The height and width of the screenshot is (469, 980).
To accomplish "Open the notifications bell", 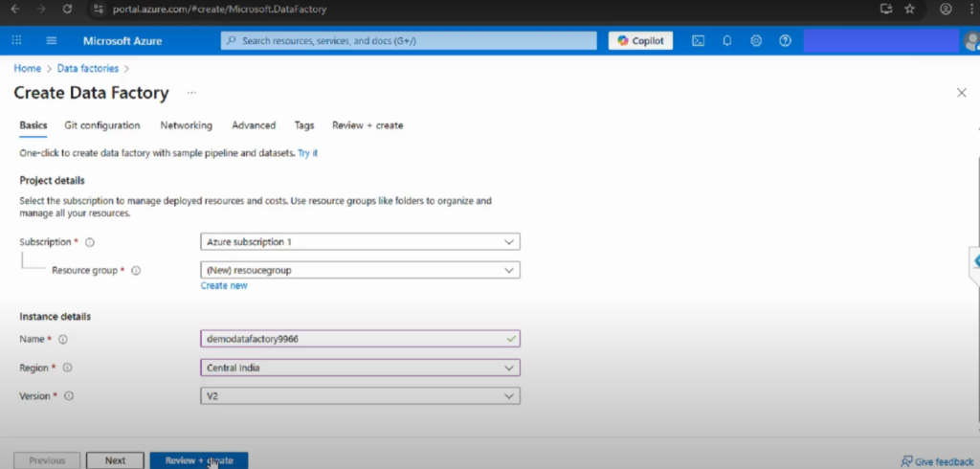I will pos(727,40).
